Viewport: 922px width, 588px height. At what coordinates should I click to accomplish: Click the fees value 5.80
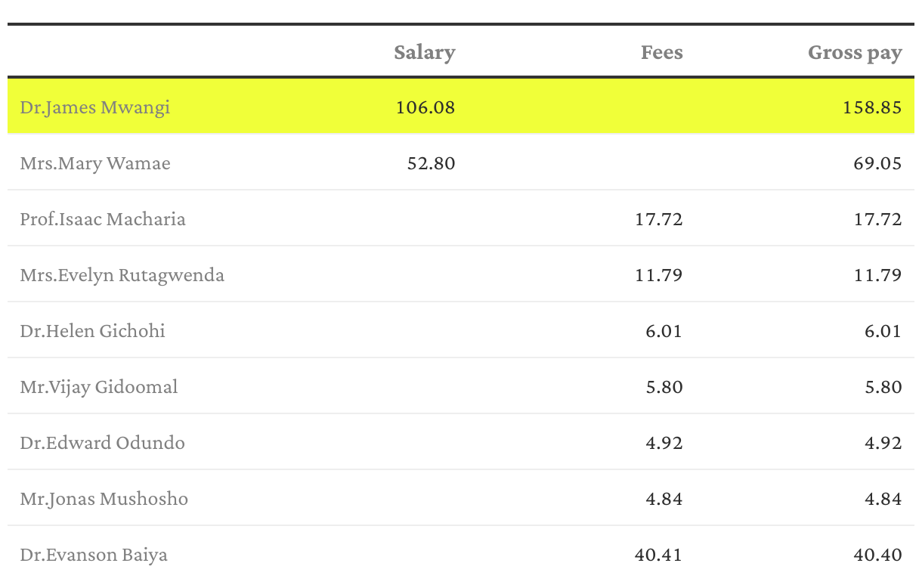[664, 387]
